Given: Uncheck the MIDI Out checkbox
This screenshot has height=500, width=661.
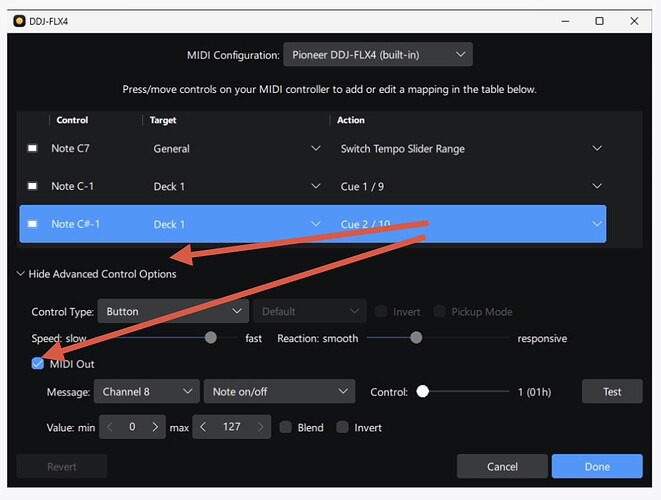Looking at the screenshot, I should pyautogui.click(x=38, y=363).
